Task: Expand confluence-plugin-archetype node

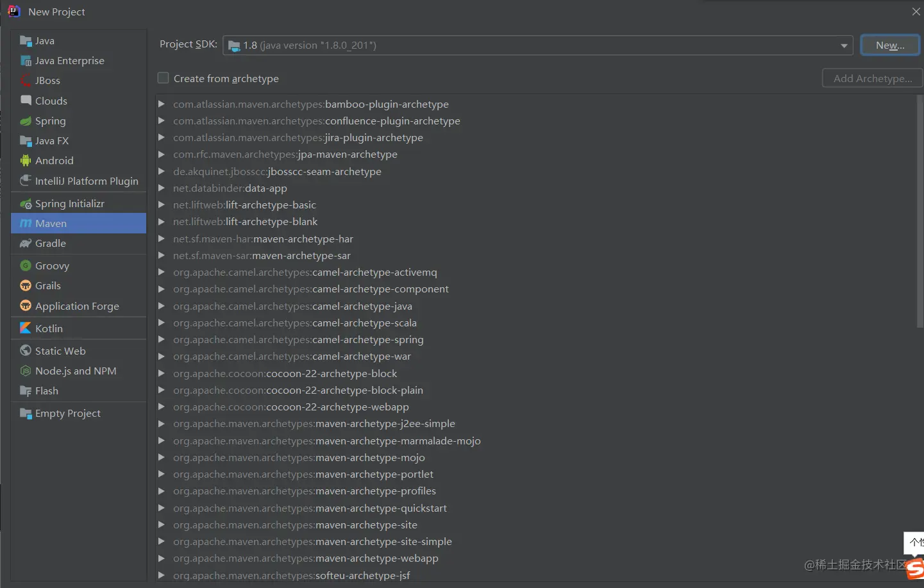Action: [162, 121]
